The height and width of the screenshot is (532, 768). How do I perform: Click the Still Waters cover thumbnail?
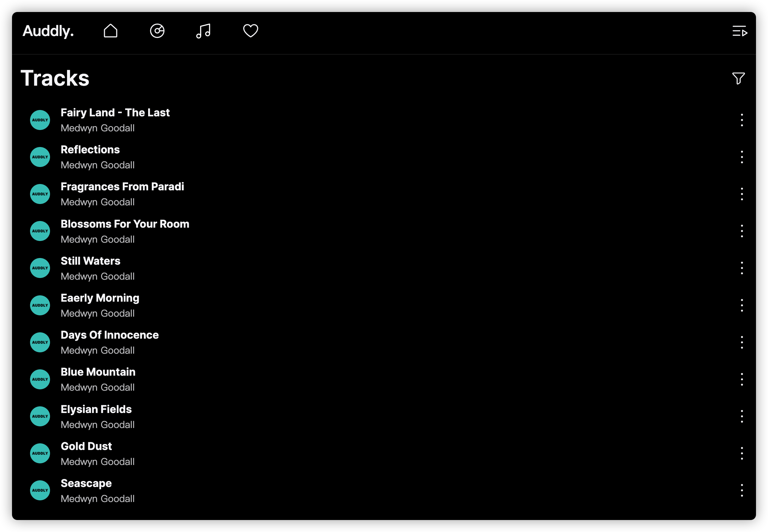tap(40, 268)
